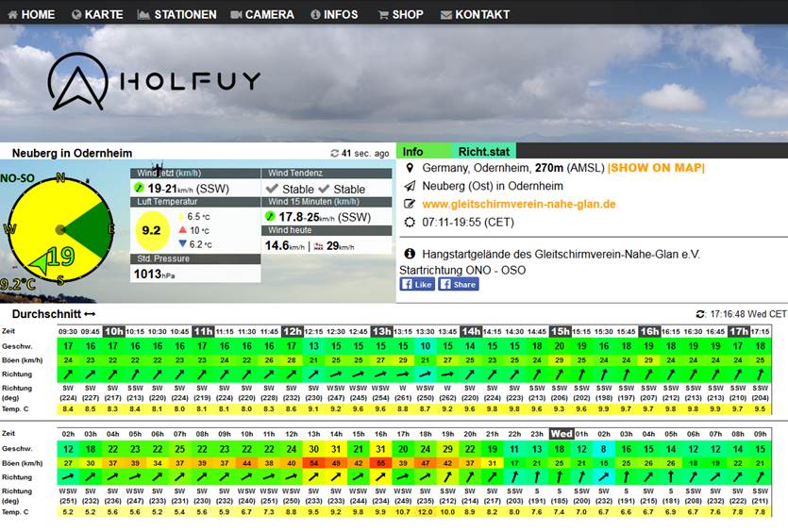Click the red up triangle by 10 °C
This screenshot has width=788, height=532.
click(x=182, y=229)
